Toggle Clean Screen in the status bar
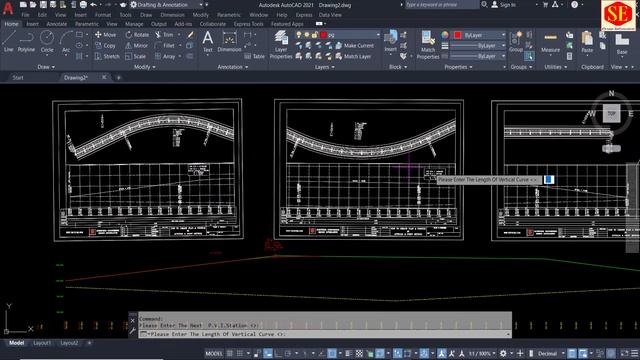640x360 pixels. [625, 353]
